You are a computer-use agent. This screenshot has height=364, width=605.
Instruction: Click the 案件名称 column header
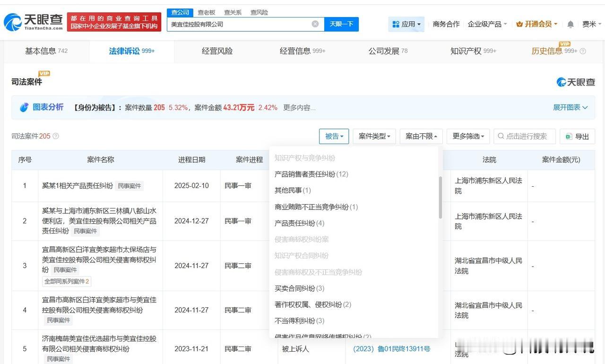click(101, 160)
